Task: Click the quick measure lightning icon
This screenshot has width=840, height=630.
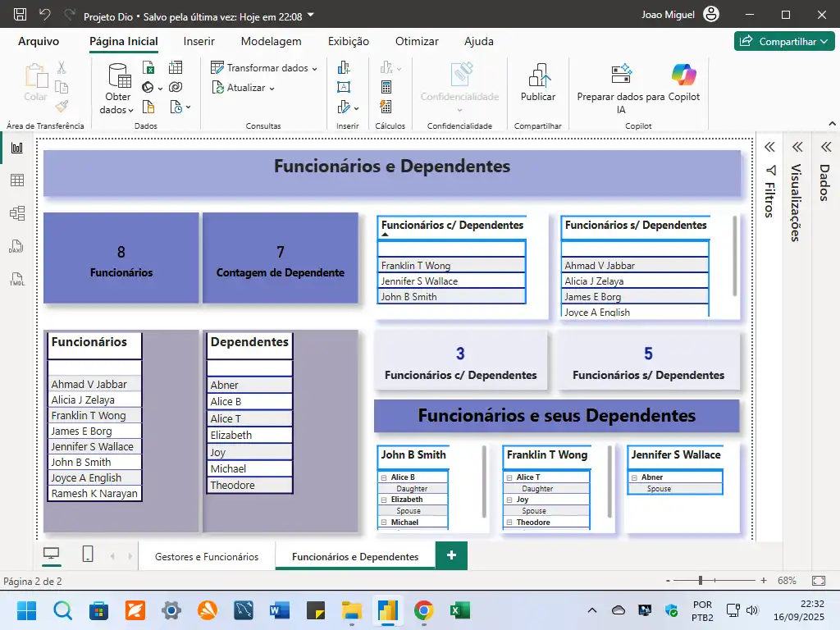Action: [386, 107]
